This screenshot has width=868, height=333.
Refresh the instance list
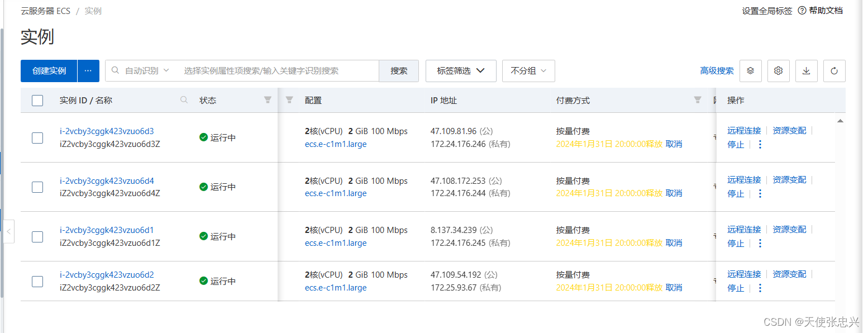834,71
